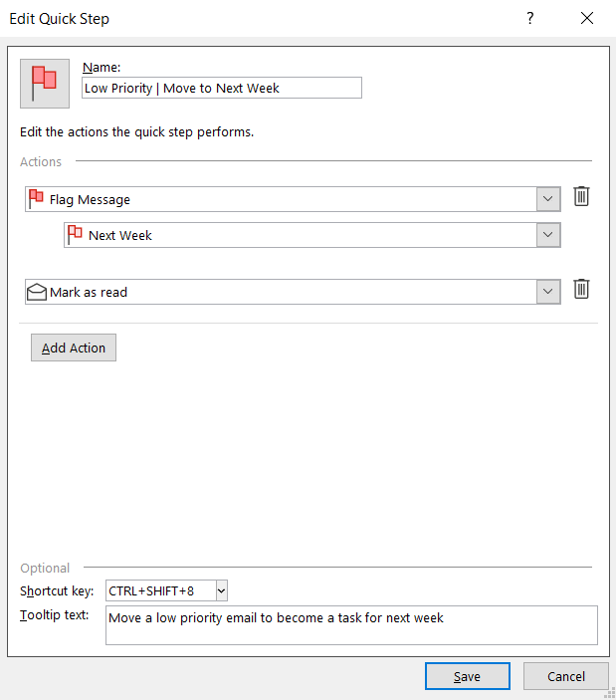Click the flag icon beside Next Week
616x700 pixels.
point(75,235)
